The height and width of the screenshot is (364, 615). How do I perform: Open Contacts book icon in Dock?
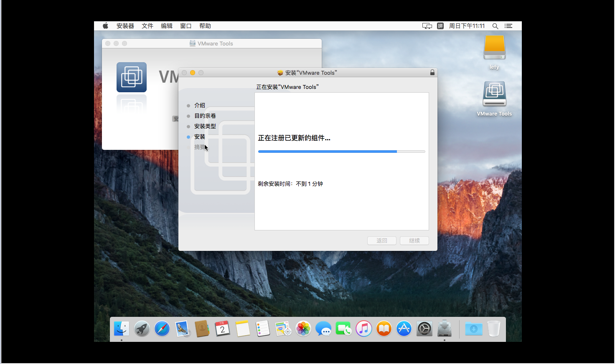(x=202, y=329)
